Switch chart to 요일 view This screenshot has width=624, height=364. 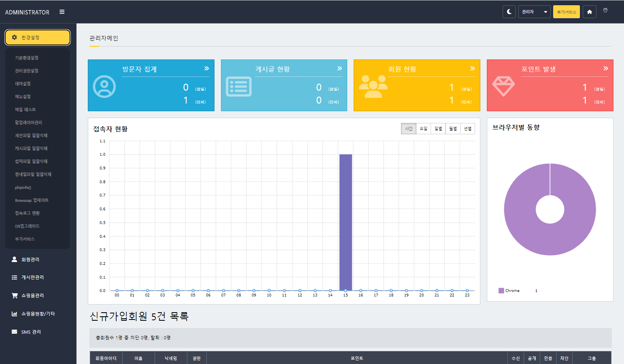pyautogui.click(x=423, y=129)
